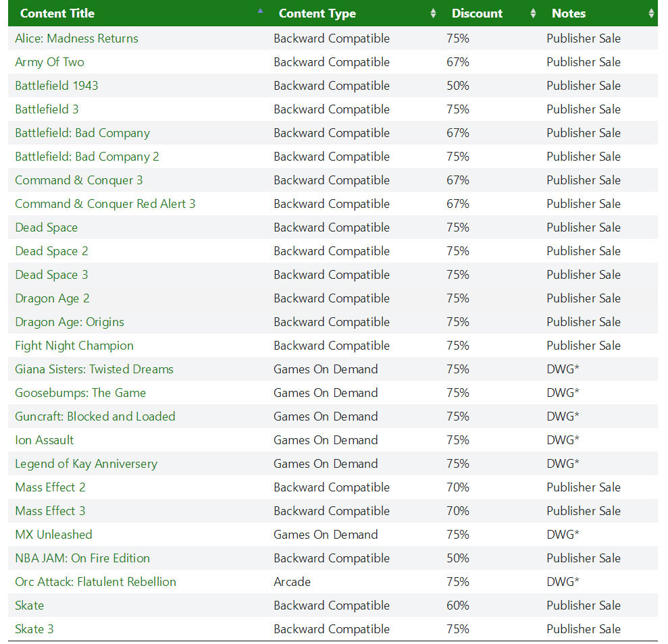
Task: Open the Battlefield 1943 link
Action: [x=57, y=86]
